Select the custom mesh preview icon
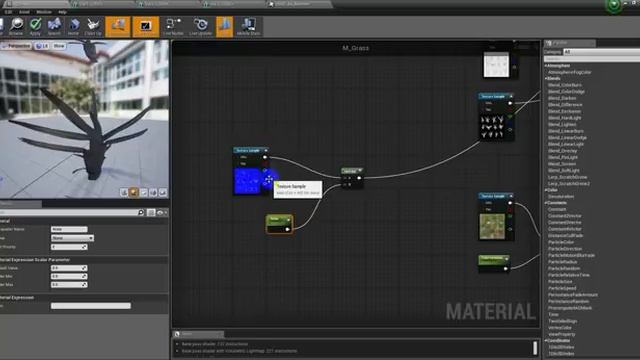This screenshot has height=360, width=640. [x=163, y=192]
